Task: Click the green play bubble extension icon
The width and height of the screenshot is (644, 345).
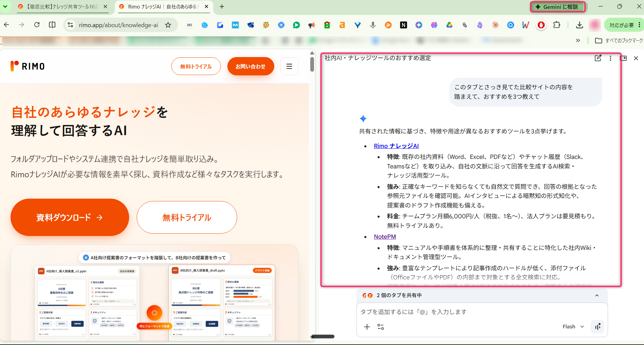Action: click(296, 25)
